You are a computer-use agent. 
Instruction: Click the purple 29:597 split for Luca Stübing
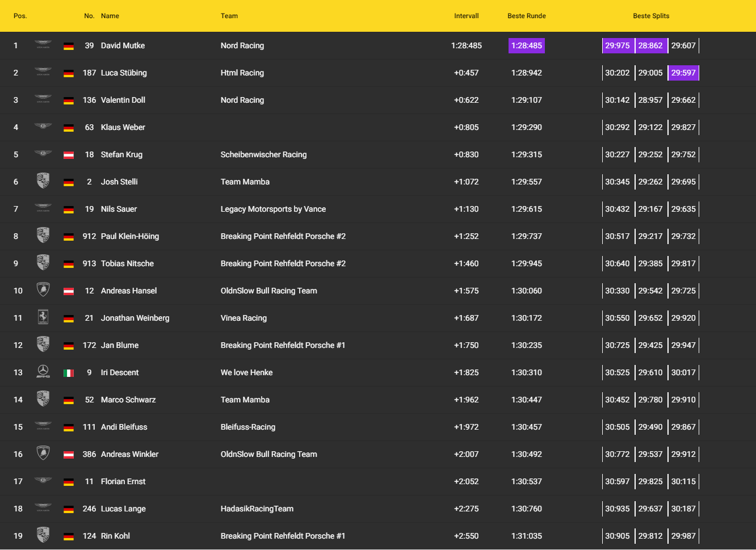point(683,73)
